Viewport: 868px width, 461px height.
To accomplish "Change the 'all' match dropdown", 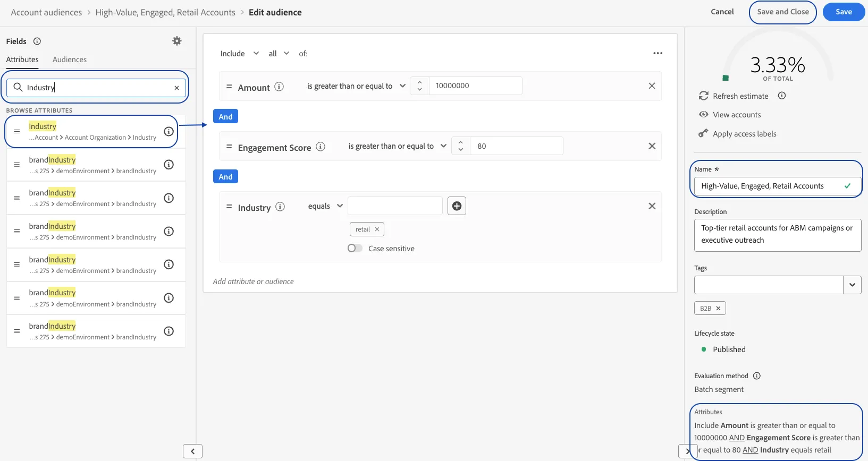I will 279,54.
